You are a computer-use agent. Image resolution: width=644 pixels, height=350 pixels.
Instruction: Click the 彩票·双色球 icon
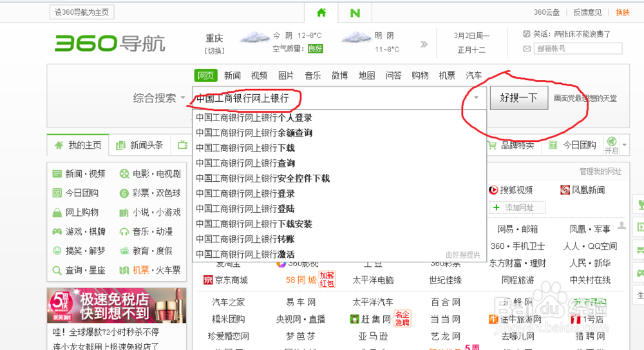point(124,193)
